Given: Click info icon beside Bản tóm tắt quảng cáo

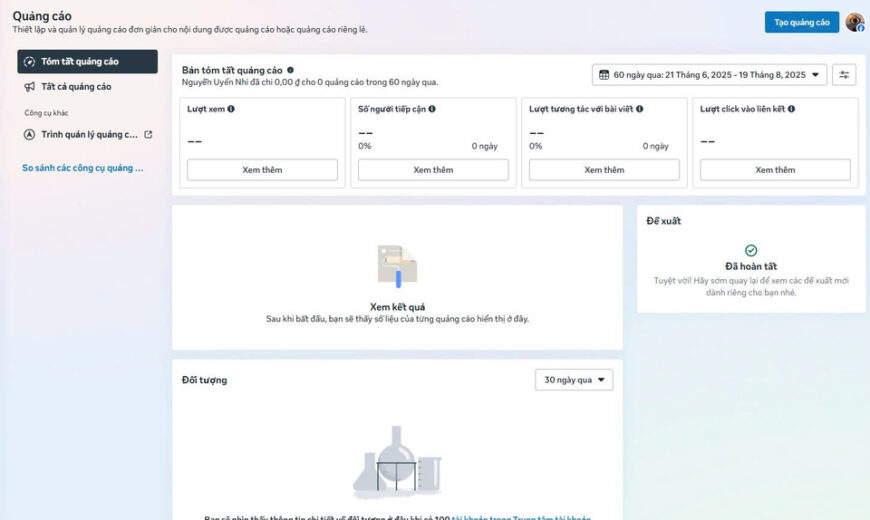Looking at the screenshot, I should [x=291, y=70].
